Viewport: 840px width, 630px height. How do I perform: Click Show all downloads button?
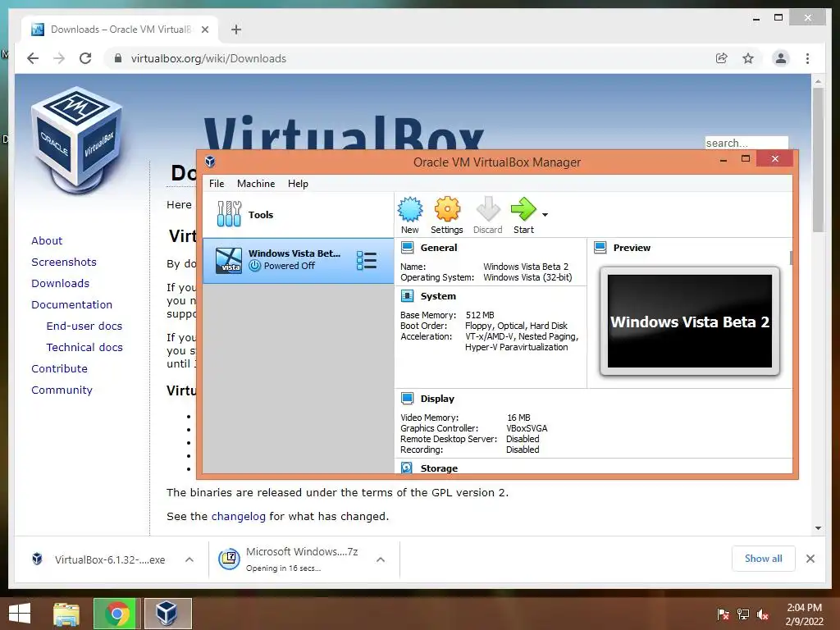click(x=763, y=559)
